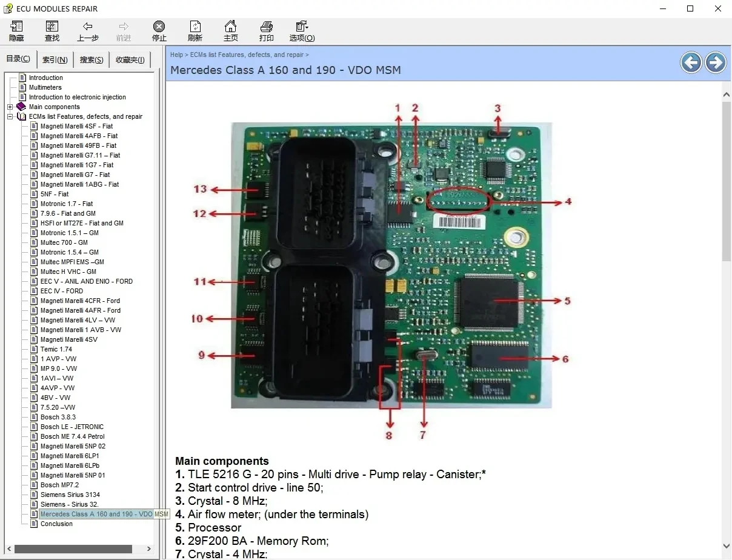Click the page icon beside SNF - Fiat
Viewport: 732px width, 560px height.
click(35, 194)
